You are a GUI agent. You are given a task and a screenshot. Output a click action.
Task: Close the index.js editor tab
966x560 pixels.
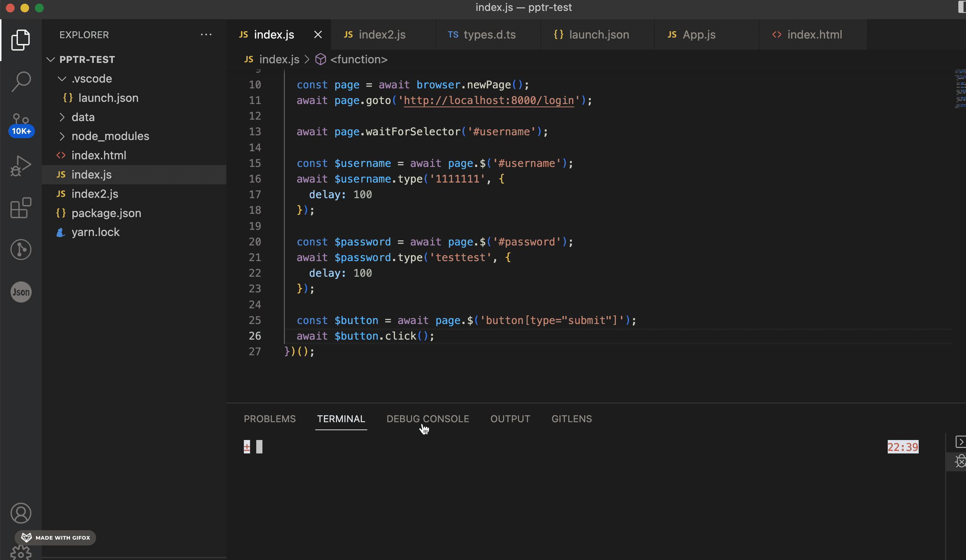[x=318, y=35]
